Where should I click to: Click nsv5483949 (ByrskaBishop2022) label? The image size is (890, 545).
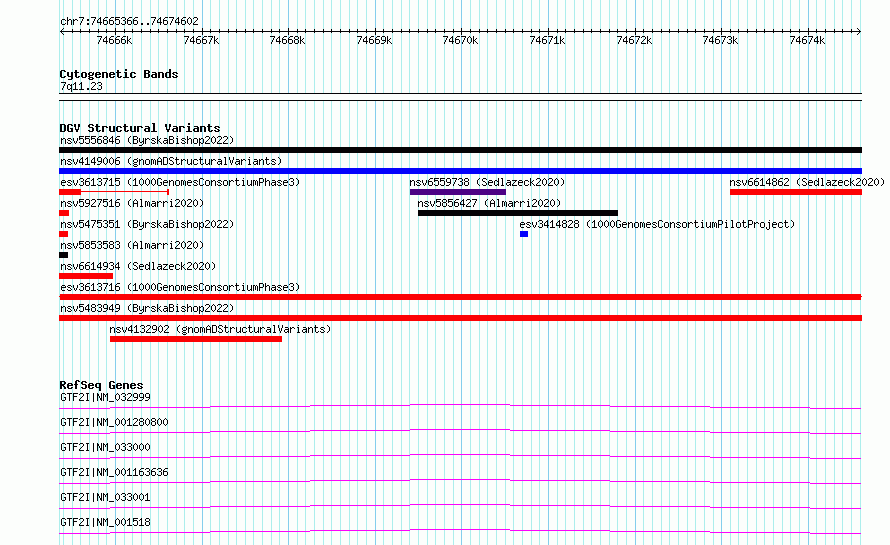[x=147, y=308]
